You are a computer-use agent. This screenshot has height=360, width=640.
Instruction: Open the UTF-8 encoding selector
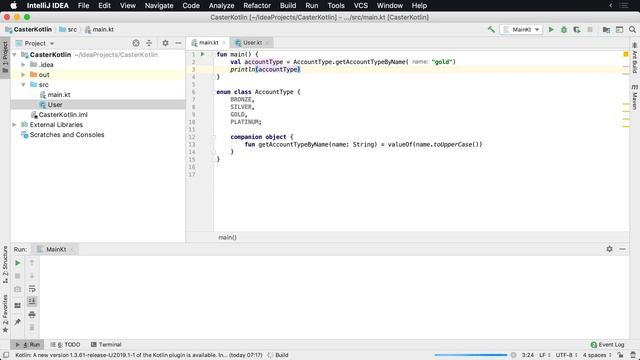coord(567,355)
